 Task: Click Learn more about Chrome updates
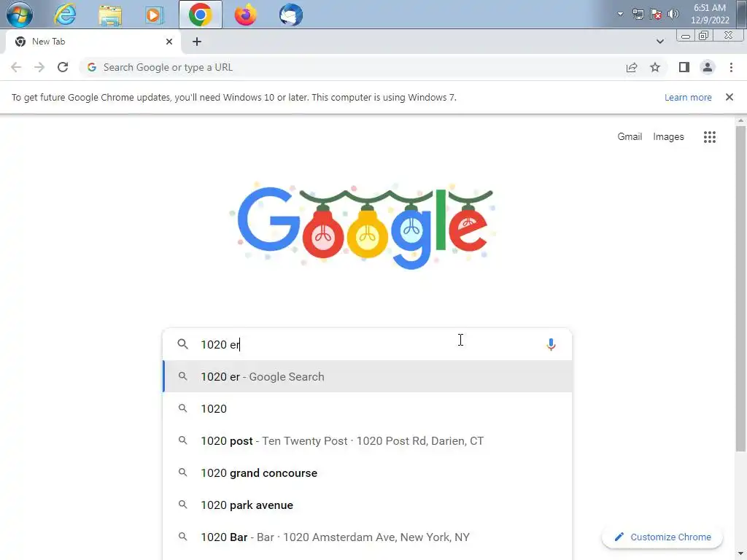click(x=688, y=97)
